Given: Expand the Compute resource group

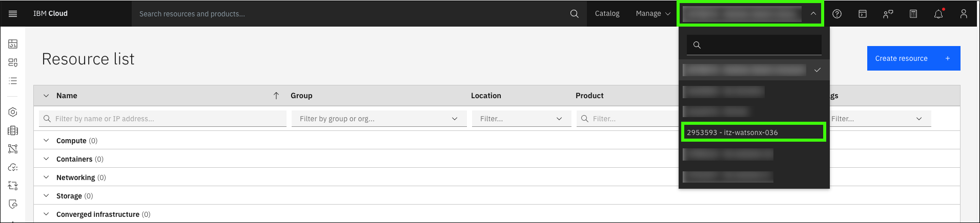Looking at the screenshot, I should [46, 141].
